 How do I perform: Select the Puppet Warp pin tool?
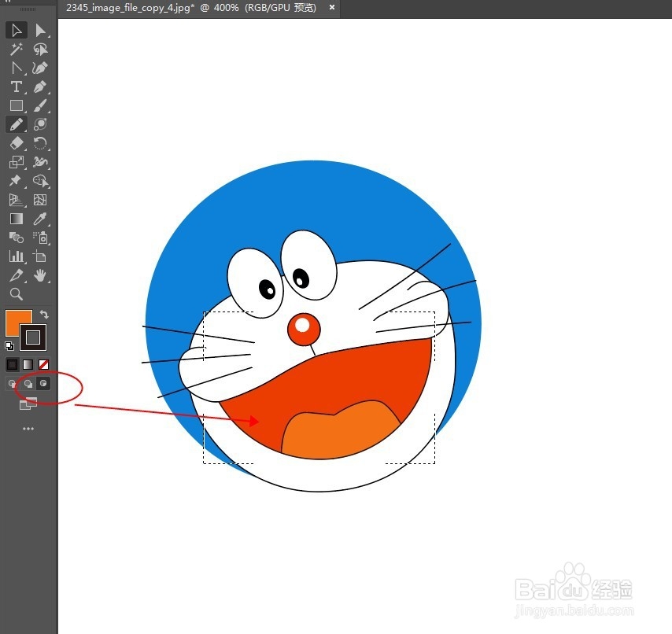pos(17,181)
